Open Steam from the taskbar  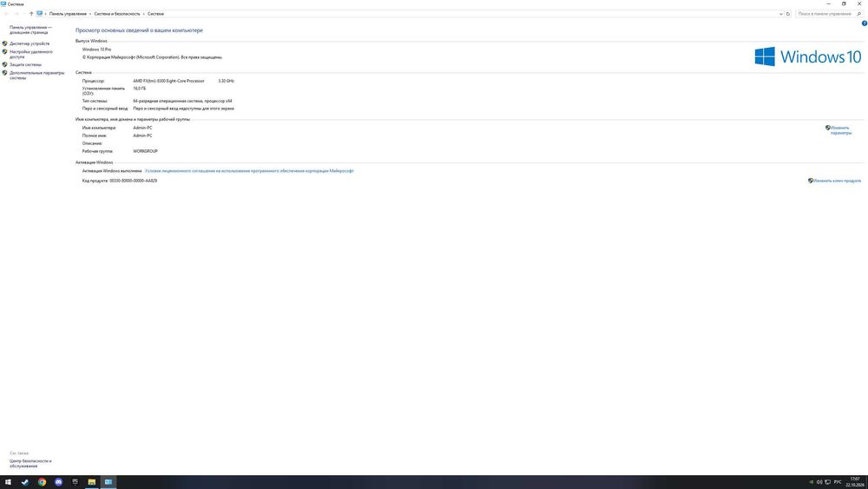(x=25, y=482)
